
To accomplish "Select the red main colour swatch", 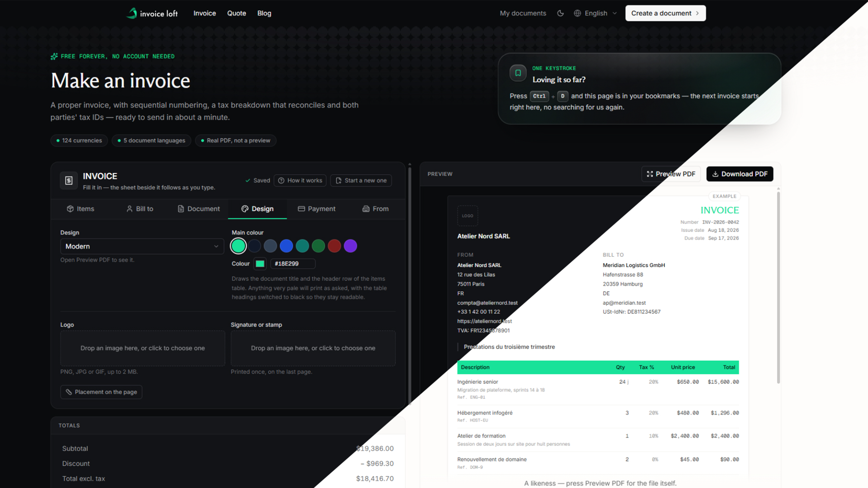I will pyautogui.click(x=334, y=246).
